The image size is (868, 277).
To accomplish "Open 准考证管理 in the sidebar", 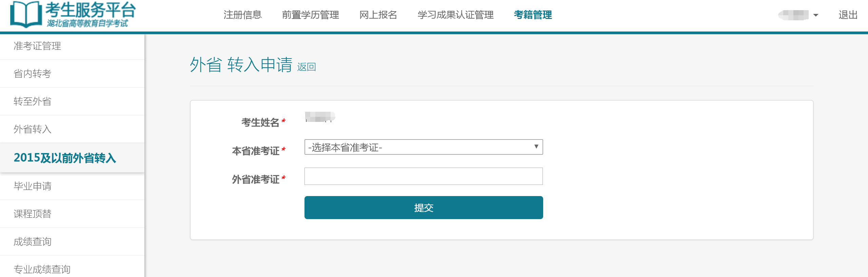I will (x=37, y=46).
